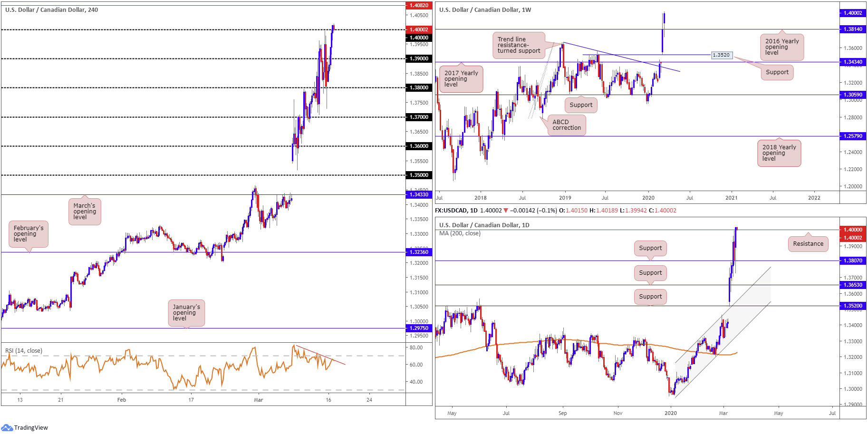
Task: Click the 1.35200 price label on daily chart
Action: pyautogui.click(x=853, y=306)
